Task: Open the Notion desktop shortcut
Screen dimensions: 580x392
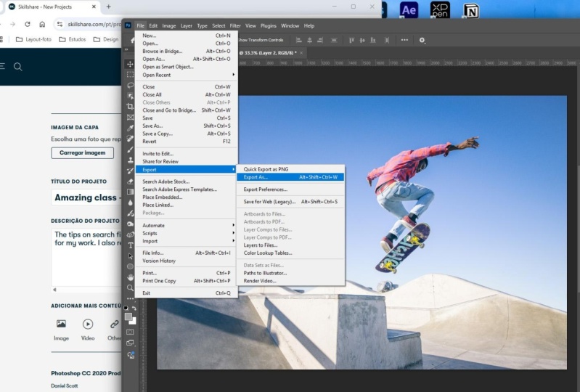Action: (471, 10)
